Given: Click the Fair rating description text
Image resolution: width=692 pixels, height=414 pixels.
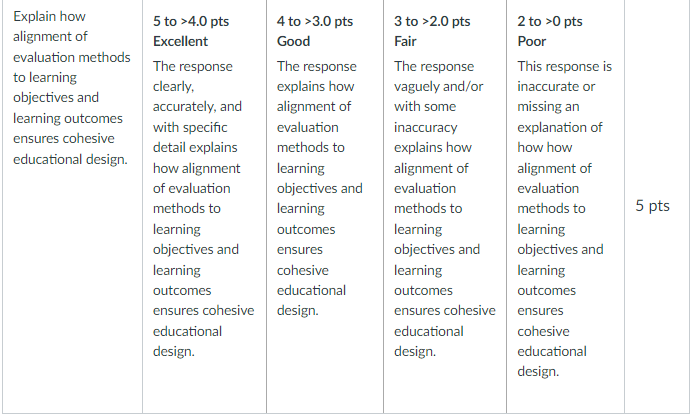Looking at the screenshot, I should point(445,209).
